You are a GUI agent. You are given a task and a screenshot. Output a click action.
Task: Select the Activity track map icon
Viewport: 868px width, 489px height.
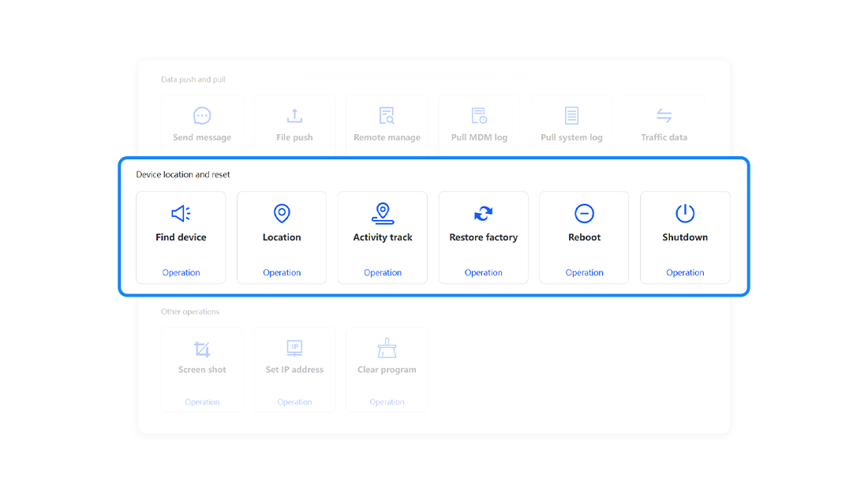(x=383, y=214)
